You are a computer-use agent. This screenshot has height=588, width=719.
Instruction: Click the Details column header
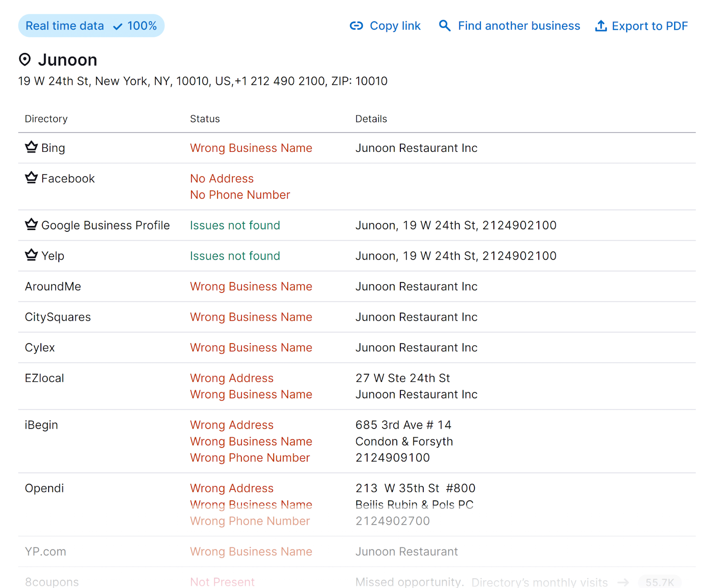pyautogui.click(x=371, y=119)
